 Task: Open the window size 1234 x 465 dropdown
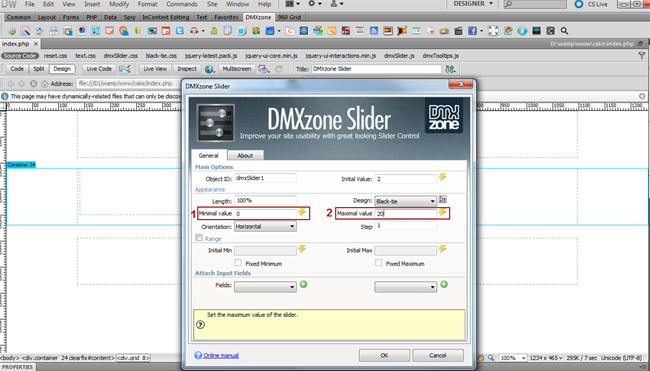pos(546,358)
